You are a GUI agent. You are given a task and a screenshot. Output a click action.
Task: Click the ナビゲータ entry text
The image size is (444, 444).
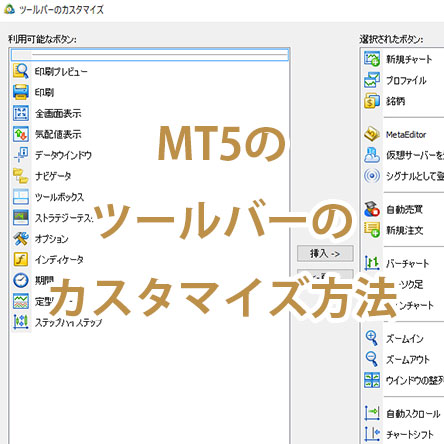(x=53, y=176)
